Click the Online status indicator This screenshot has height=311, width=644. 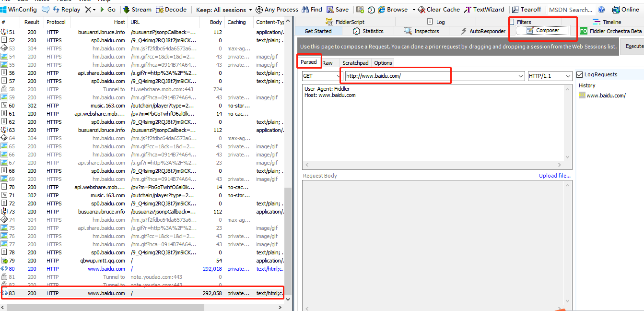click(x=626, y=10)
